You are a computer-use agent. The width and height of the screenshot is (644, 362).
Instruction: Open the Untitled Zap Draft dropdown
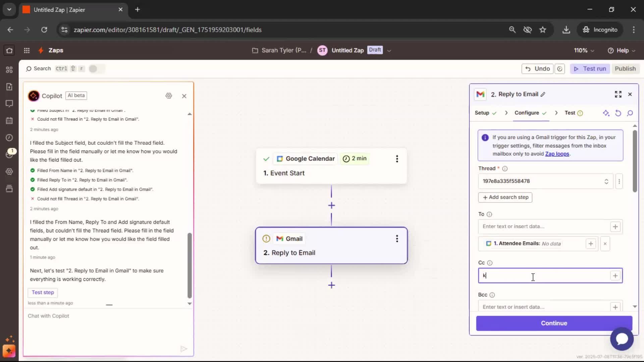389,51
